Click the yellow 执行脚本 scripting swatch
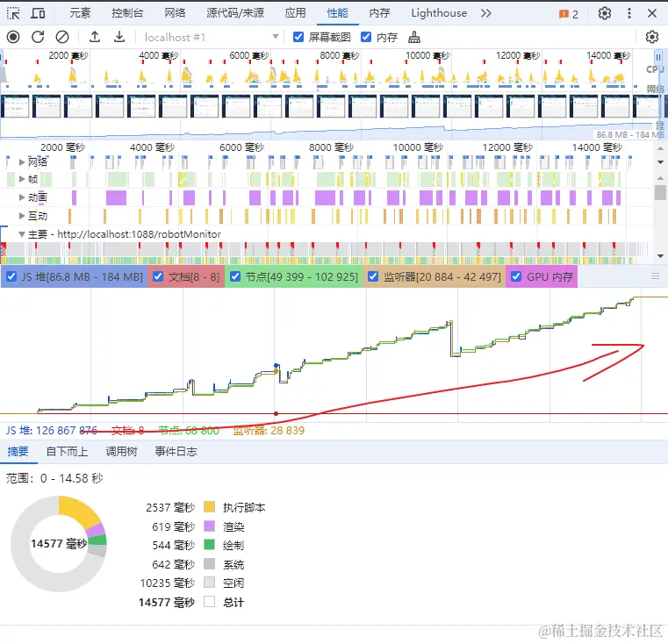Screen dimensions: 668x644 [x=209, y=507]
